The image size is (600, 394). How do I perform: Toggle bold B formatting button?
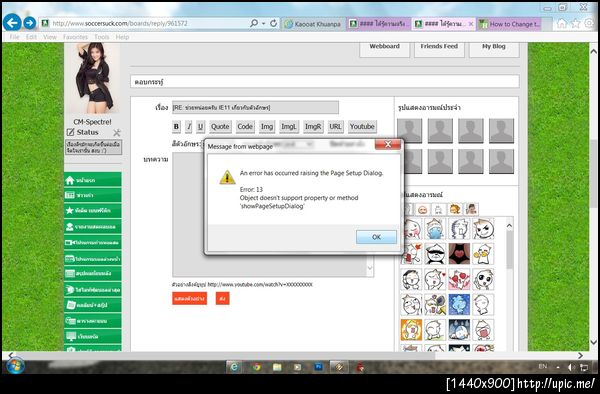coord(176,126)
